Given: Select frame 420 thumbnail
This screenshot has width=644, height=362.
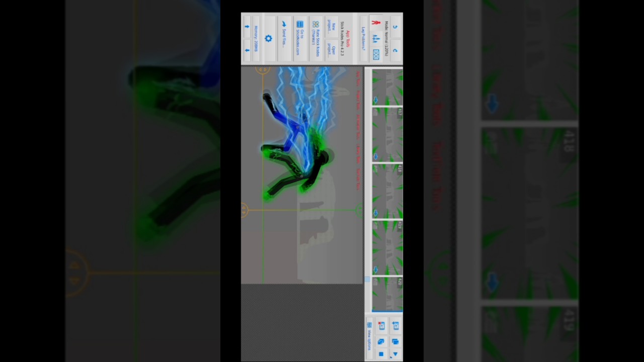Looking at the screenshot, I should [x=387, y=294].
